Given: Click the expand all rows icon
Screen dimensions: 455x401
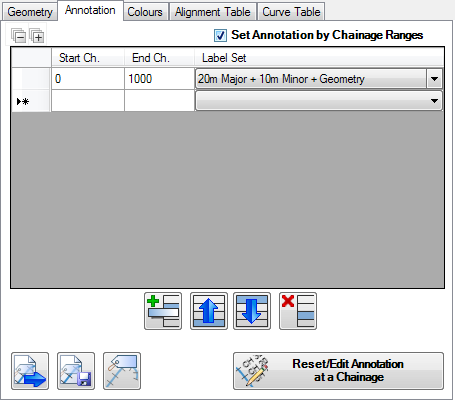Looking at the screenshot, I should pos(37,35).
